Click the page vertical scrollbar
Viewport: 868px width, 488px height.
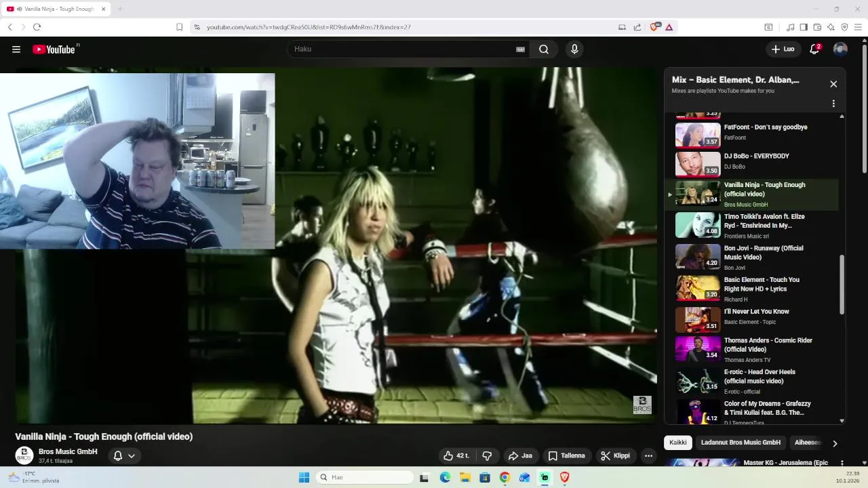tap(864, 109)
